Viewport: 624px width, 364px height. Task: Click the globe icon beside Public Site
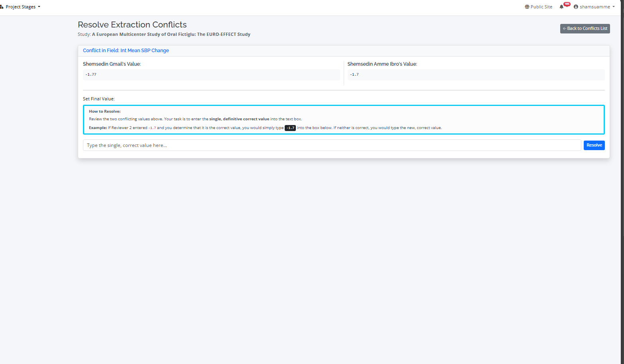coord(527,7)
